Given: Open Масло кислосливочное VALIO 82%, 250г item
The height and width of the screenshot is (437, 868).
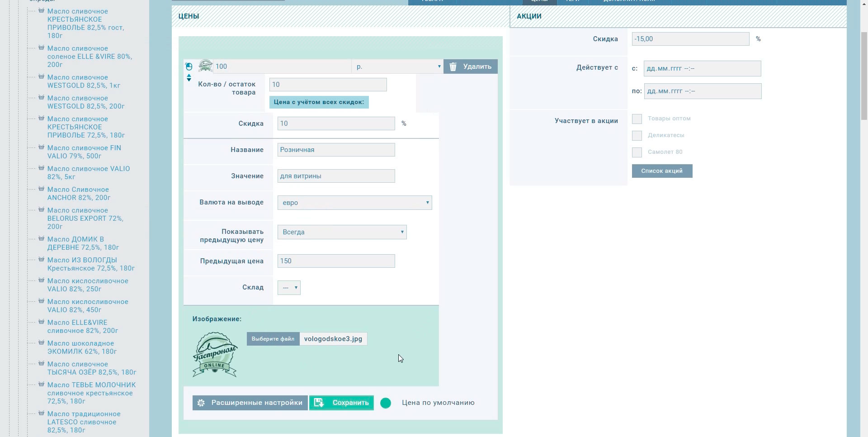Looking at the screenshot, I should click(88, 285).
